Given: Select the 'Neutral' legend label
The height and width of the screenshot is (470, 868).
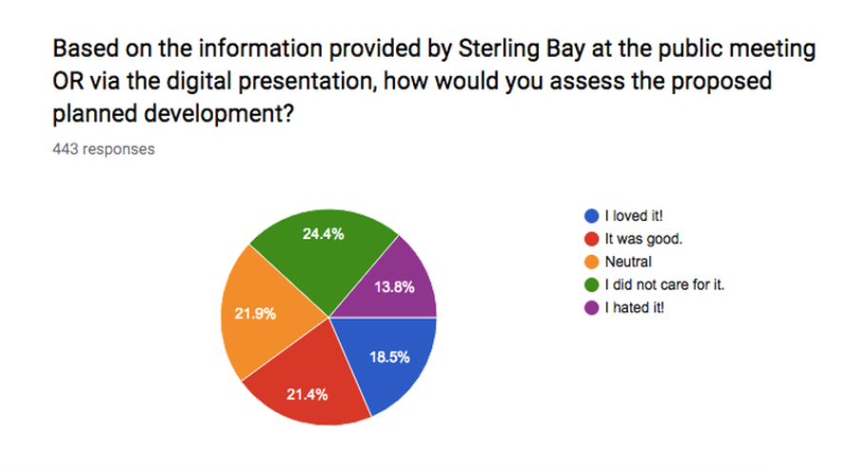Looking at the screenshot, I should click(x=628, y=262).
